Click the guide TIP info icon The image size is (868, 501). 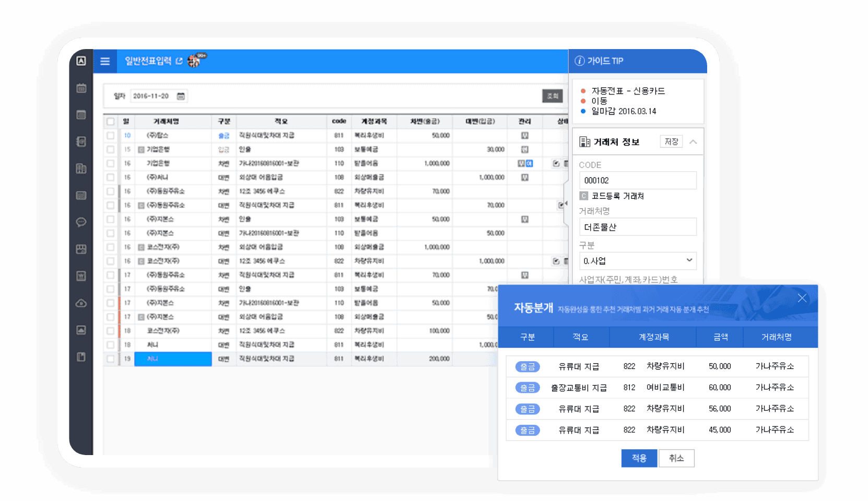pyautogui.click(x=580, y=61)
